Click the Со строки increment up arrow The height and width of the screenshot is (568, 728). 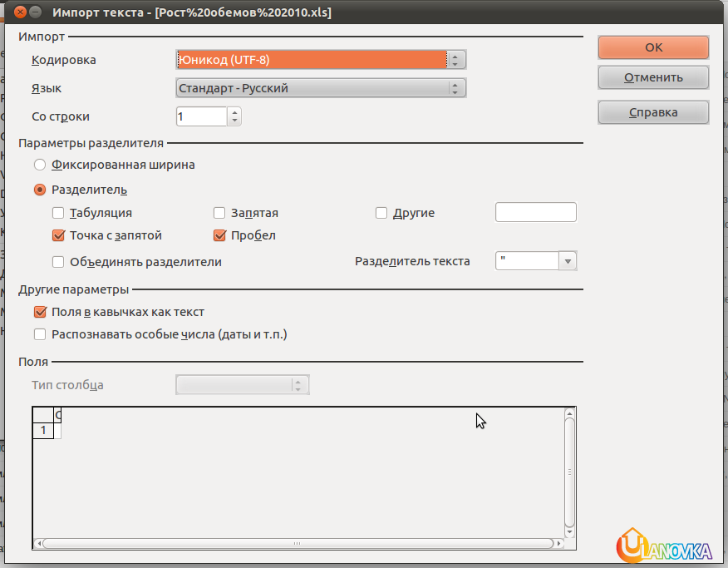coord(234,111)
